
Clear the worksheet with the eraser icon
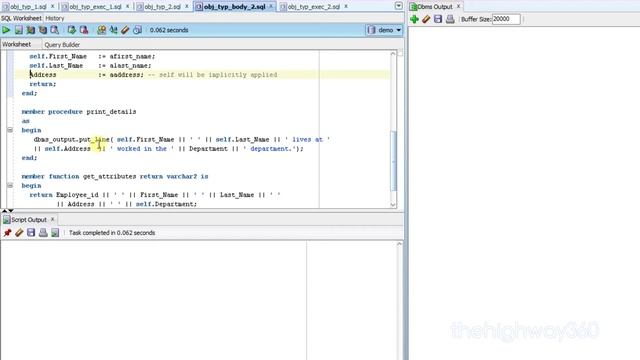point(125,30)
